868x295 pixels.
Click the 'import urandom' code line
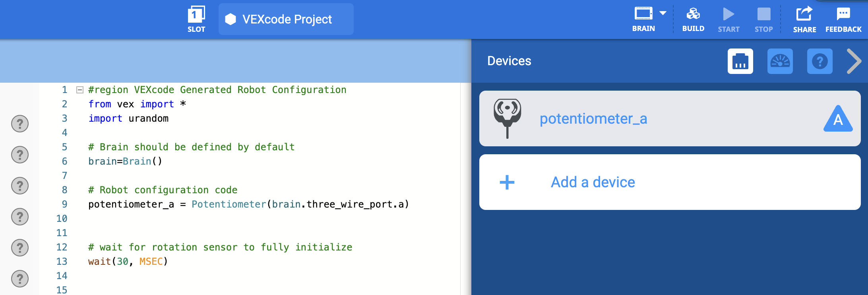(x=128, y=118)
